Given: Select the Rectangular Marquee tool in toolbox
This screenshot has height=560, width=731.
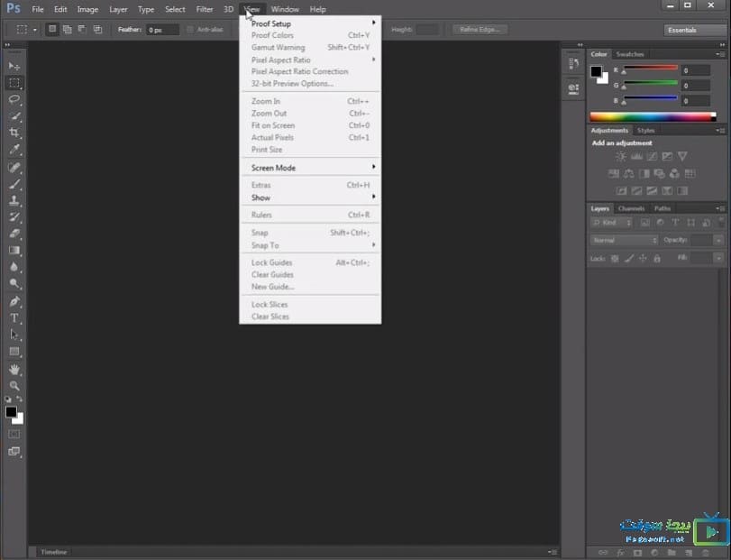Looking at the screenshot, I should coord(14,83).
